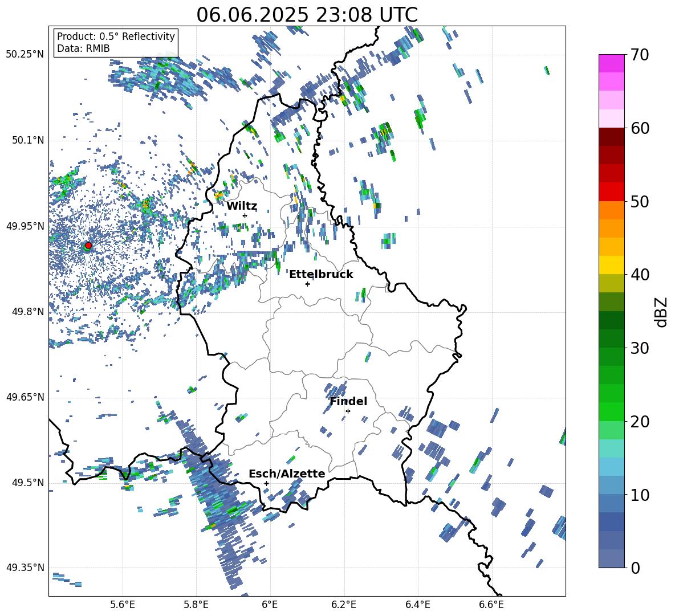The image size is (675, 616).
Task: Click the Findel station label
Action: [x=348, y=401]
